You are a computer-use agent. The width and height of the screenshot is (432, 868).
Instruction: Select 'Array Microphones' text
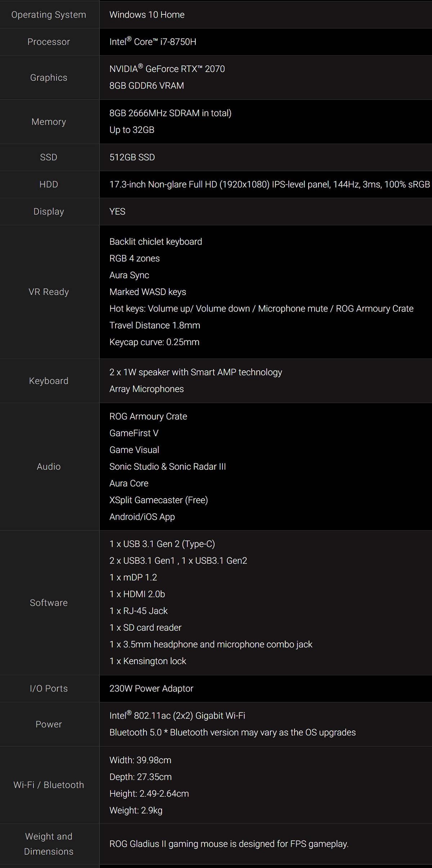click(x=147, y=389)
